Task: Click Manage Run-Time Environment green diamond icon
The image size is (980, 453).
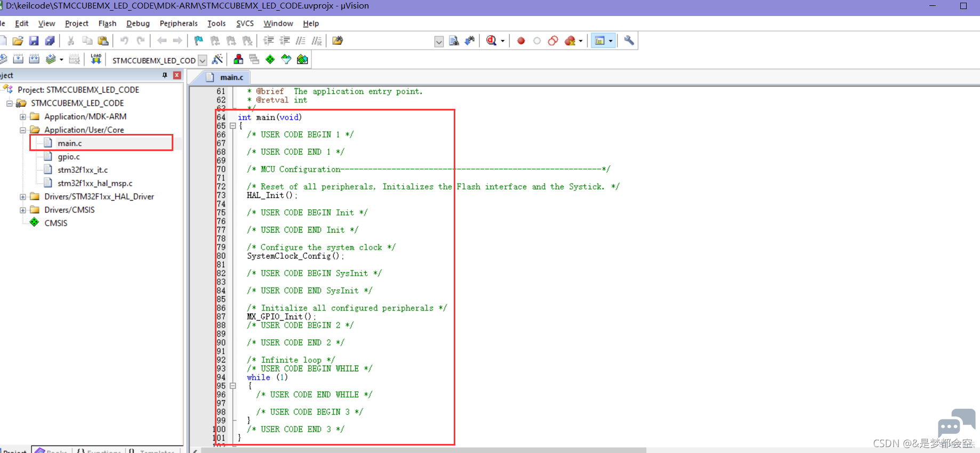Action: point(270,59)
